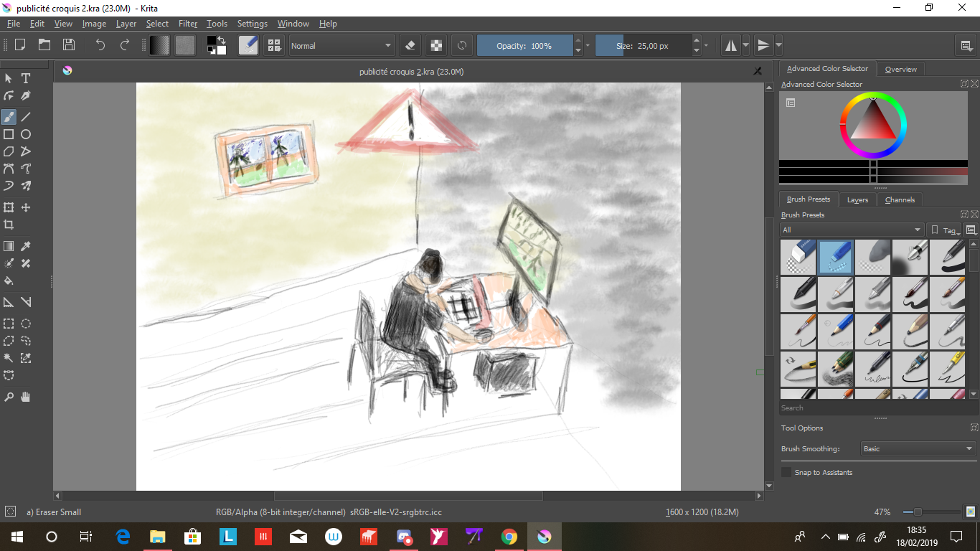980x551 pixels.
Task: Click the Undo arrow button
Action: [100, 44]
